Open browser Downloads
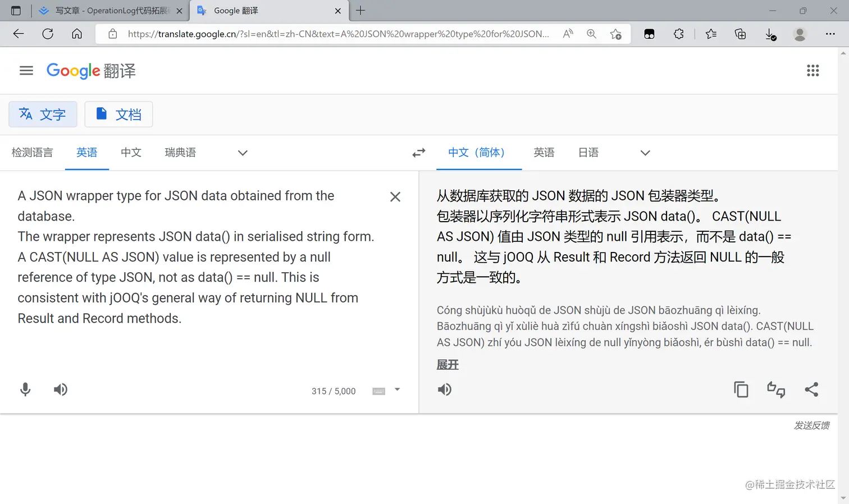The image size is (849, 504). pos(771,34)
